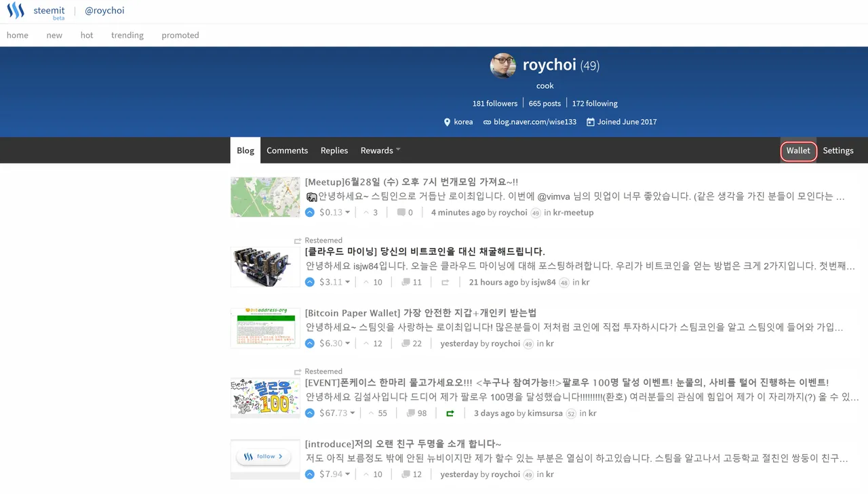Show the 55 voters on the EVENT post
Image resolution: width=868 pixels, height=494 pixels.
(x=378, y=413)
